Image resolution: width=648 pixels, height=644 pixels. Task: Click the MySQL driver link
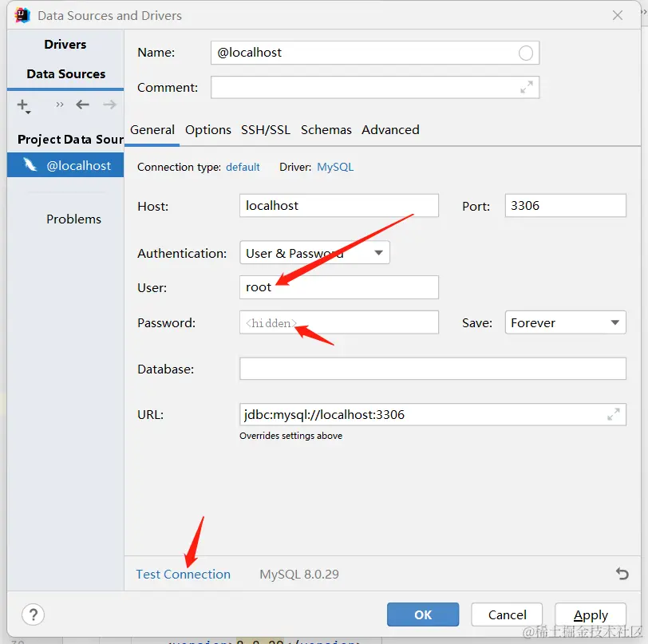click(335, 167)
